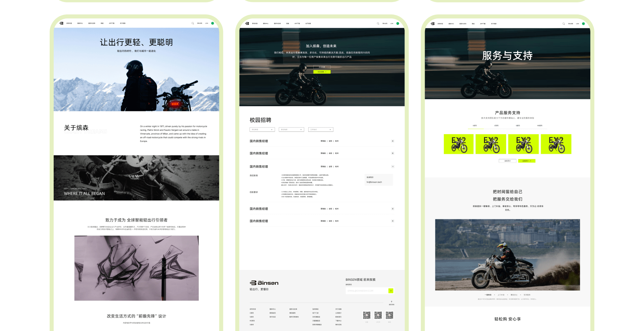The width and height of the screenshot is (644, 331).
Task: Select the fourth EX2 product card
Action: pos(556,144)
